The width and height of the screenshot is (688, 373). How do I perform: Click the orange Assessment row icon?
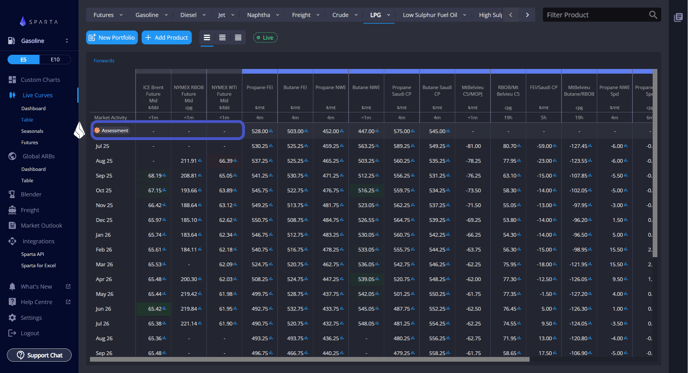97,130
